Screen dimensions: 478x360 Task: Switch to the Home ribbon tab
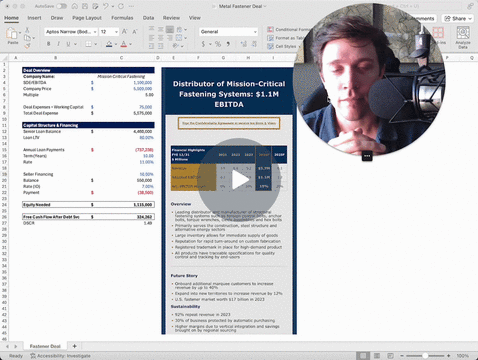(11, 18)
